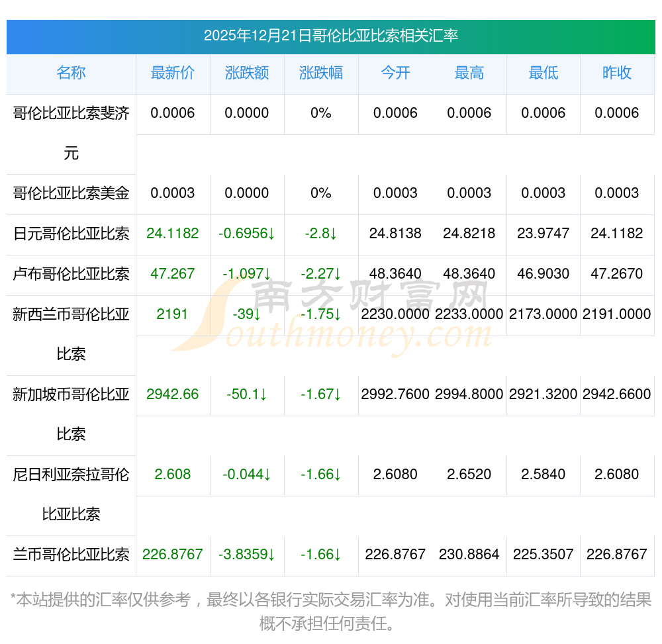
Task: Select the 日元哥伦比亚比索 row name
Action: click(71, 234)
